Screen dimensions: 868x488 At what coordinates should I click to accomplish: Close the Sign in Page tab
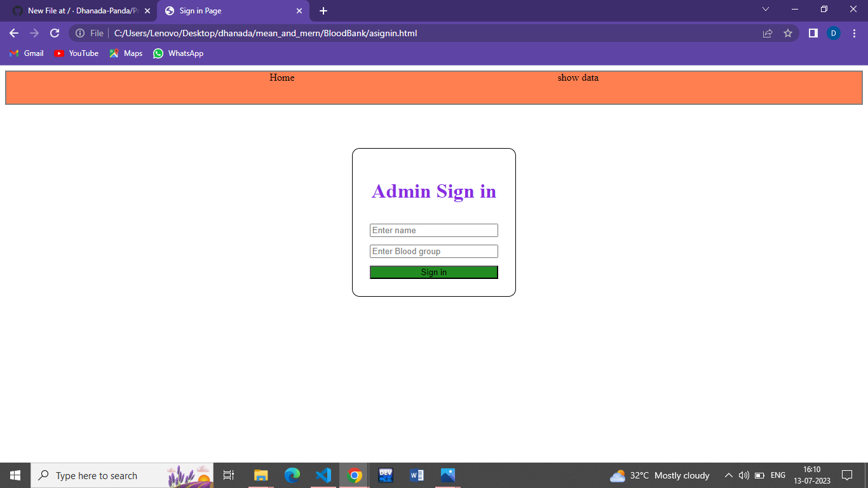point(299,11)
